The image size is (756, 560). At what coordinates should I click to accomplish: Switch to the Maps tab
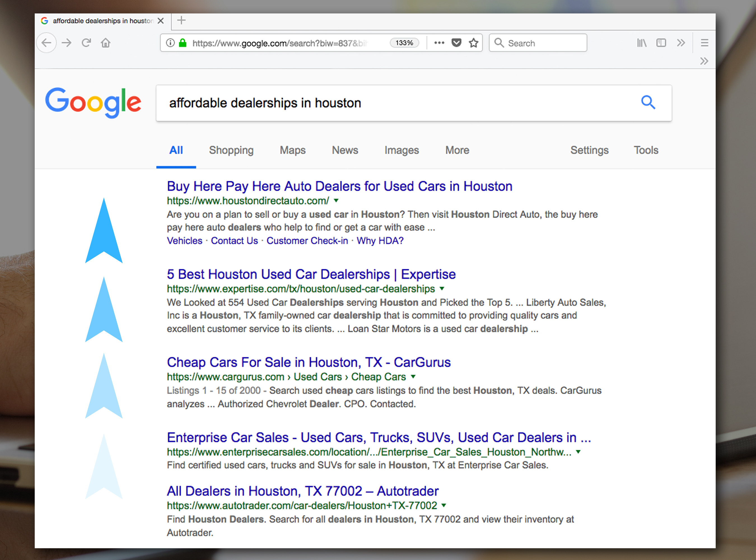click(x=293, y=150)
